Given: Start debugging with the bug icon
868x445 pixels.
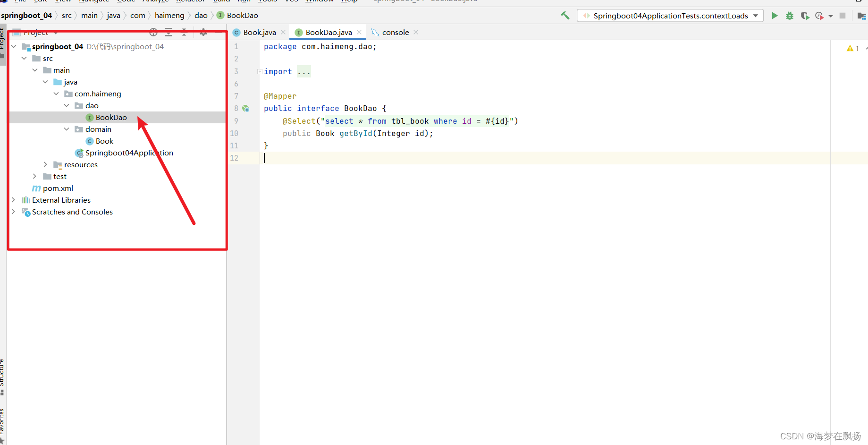Looking at the screenshot, I should click(x=790, y=16).
